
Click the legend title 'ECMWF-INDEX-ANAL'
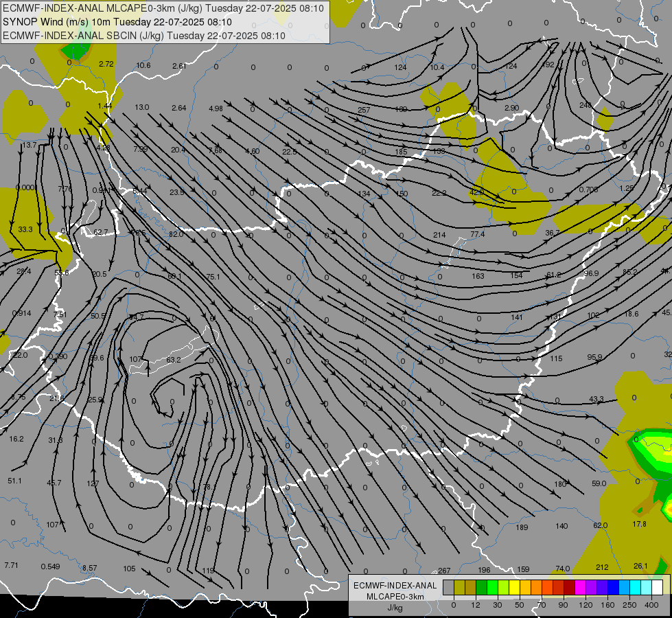click(x=395, y=586)
